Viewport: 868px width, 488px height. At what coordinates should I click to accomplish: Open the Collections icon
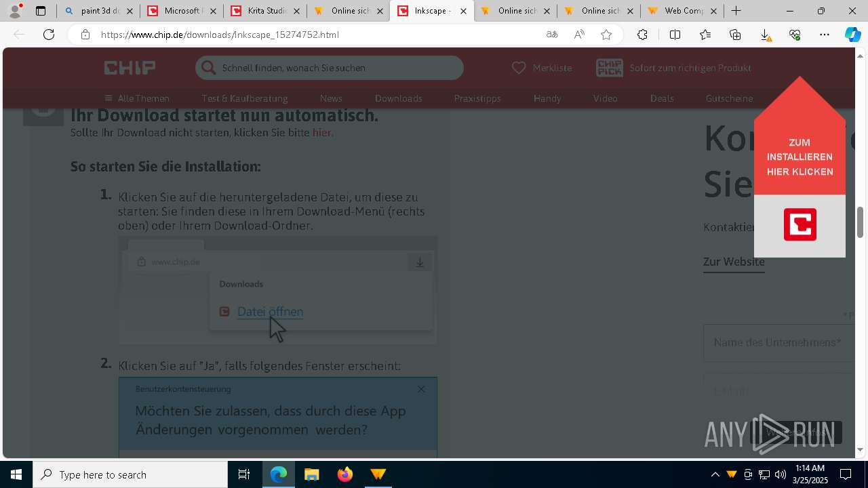pyautogui.click(x=735, y=35)
